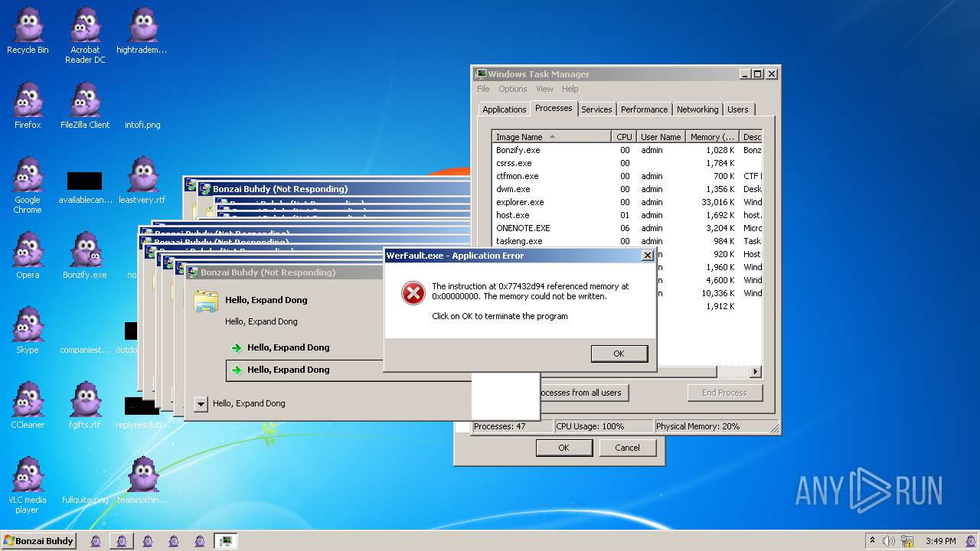Click Cancel button below Task Manager

pos(627,448)
